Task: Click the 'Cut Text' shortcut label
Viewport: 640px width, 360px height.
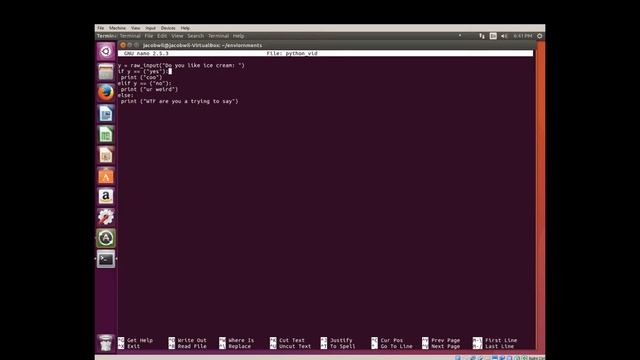Action: pyautogui.click(x=292, y=340)
